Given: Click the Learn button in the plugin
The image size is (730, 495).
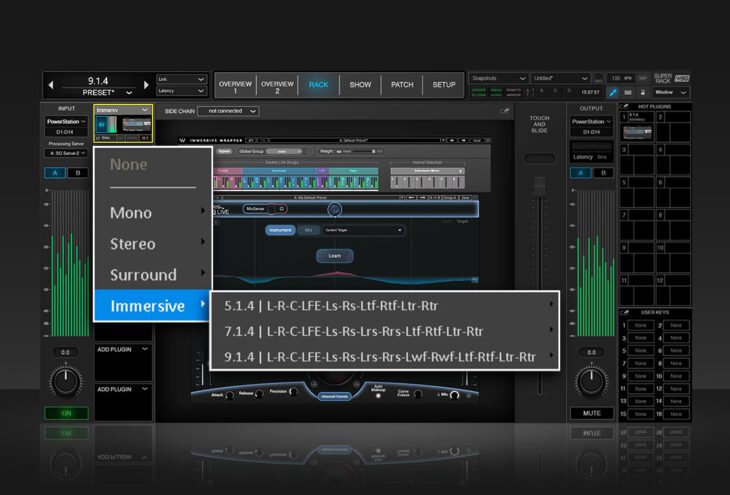Looking at the screenshot, I should pos(335,256).
